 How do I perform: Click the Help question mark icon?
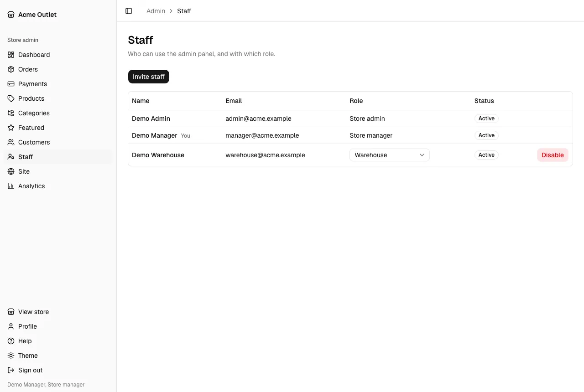(11, 341)
